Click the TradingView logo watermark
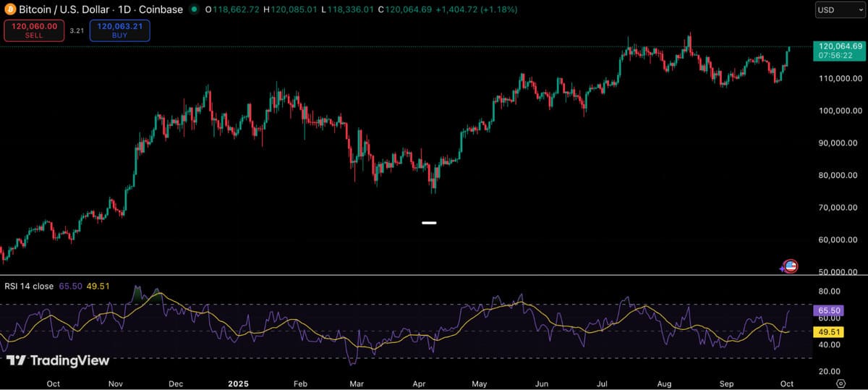The image size is (868, 390). [58, 360]
